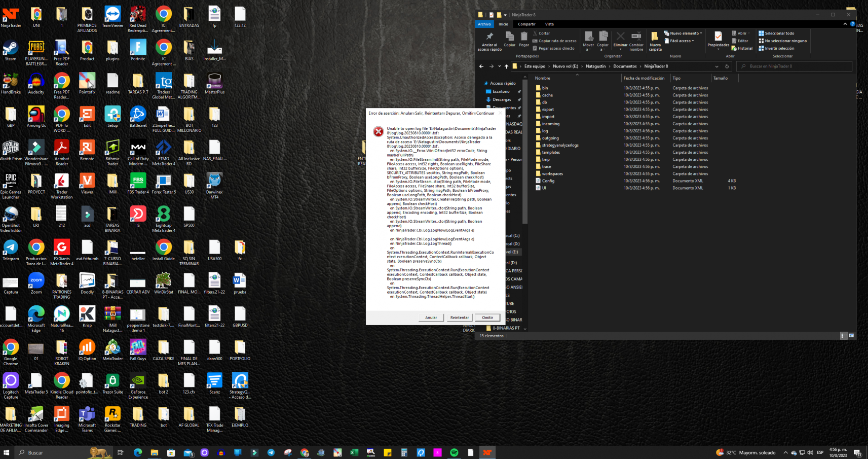Switch to the Inicio ribbon tab
The width and height of the screenshot is (868, 459).
coord(503,24)
